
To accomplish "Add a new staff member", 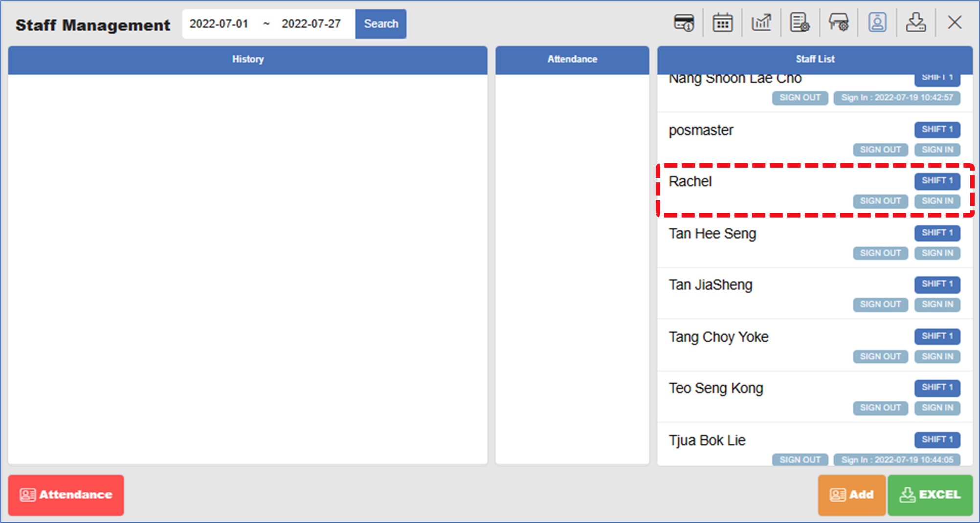I will pyautogui.click(x=851, y=495).
